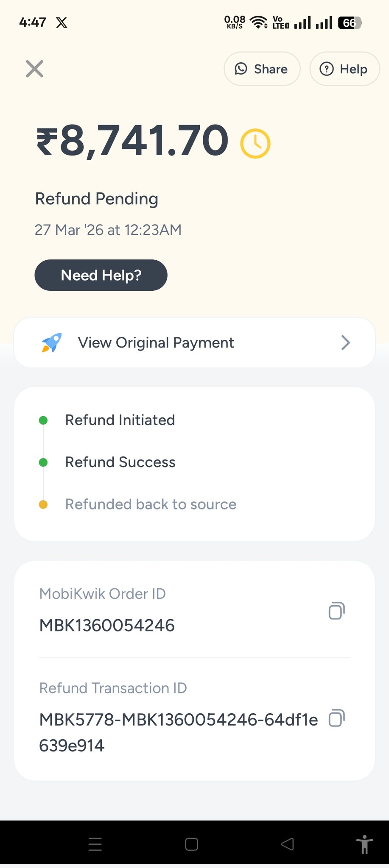
Task: Tap the yellow pending clock icon
Action: [255, 144]
